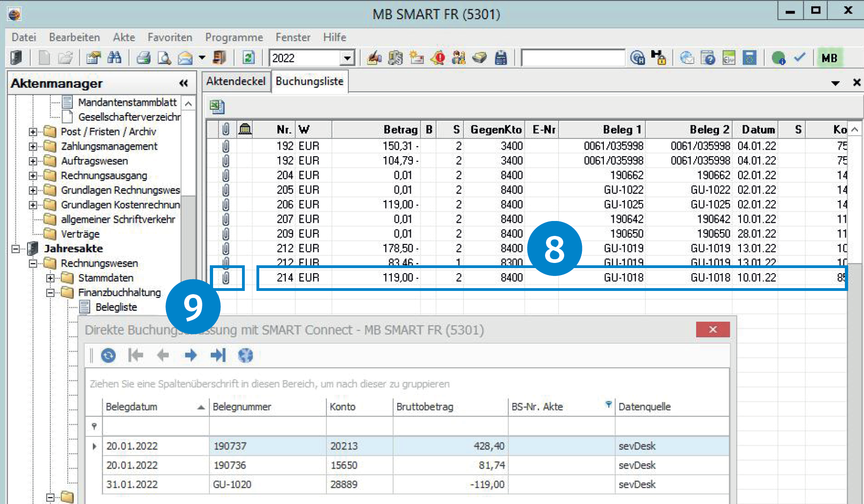864x504 pixels.
Task: Click the binoculars search icon in toolbar
Action: coord(114,58)
